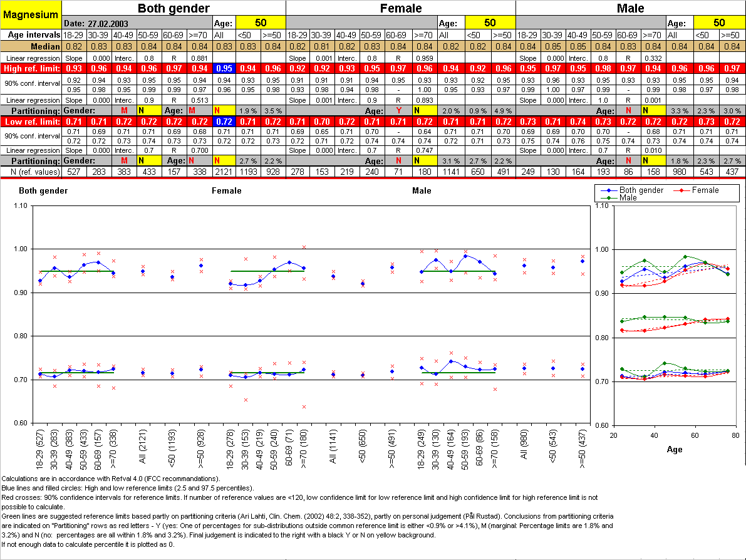Select the 3.5 % partitioning cell
The width and height of the screenshot is (746, 560).
tap(273, 111)
